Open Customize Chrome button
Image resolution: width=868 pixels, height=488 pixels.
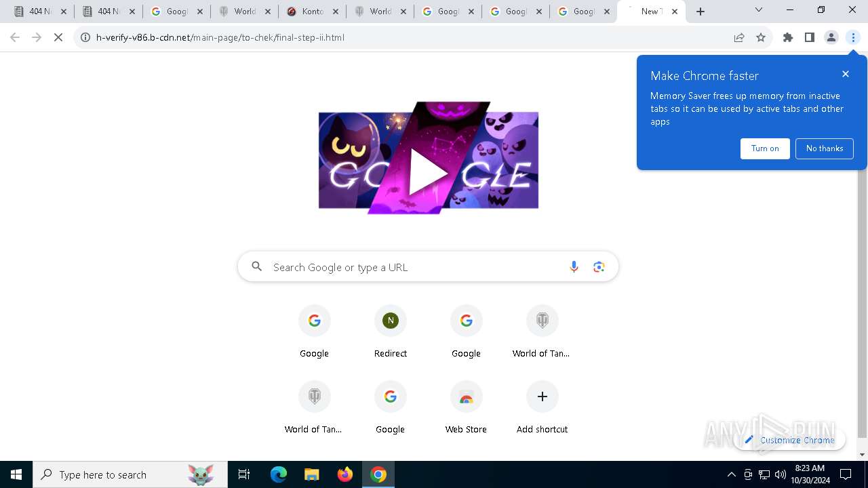coord(789,440)
